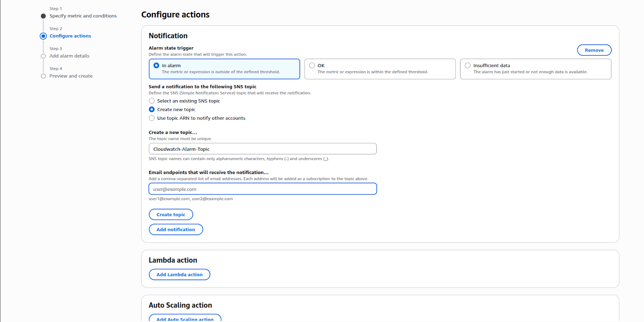Click the Lambda action section heading

(x=173, y=260)
